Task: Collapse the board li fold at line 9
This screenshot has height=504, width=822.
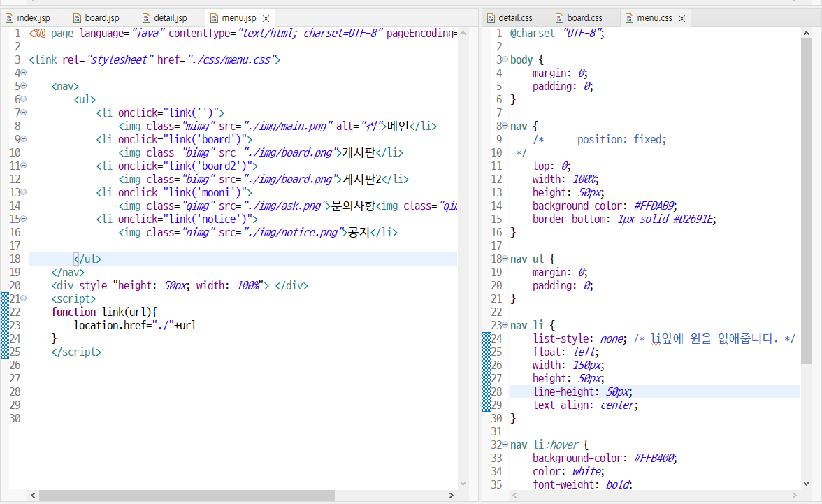Action: 24,139
